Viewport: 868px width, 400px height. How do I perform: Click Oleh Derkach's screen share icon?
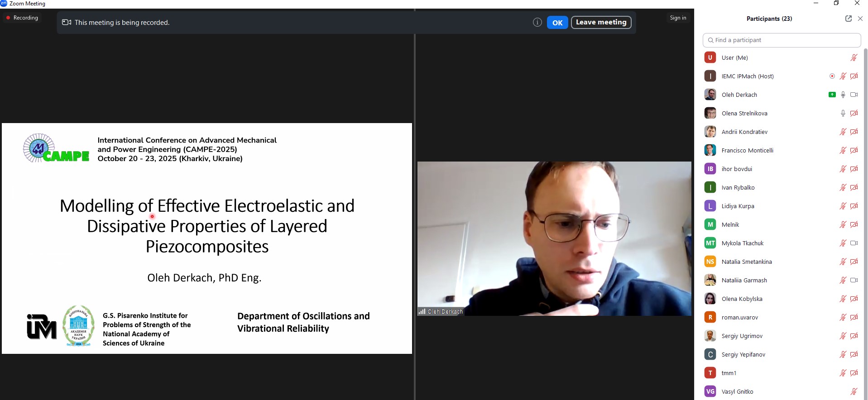pyautogui.click(x=832, y=95)
